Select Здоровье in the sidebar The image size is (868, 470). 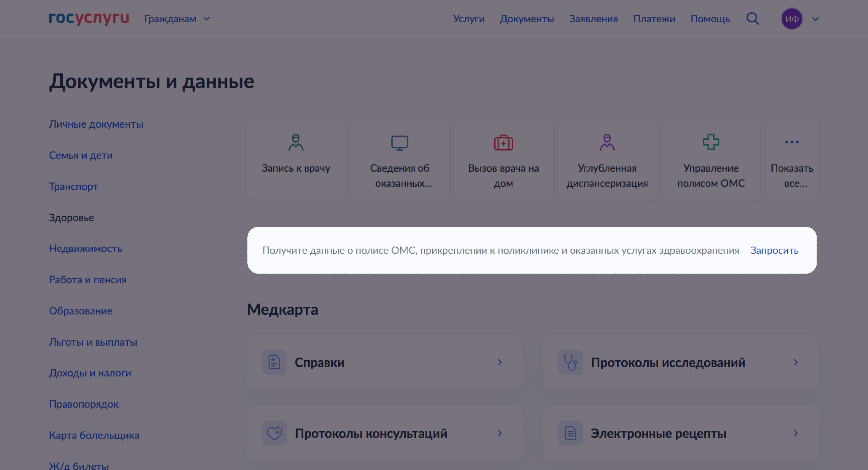point(71,218)
